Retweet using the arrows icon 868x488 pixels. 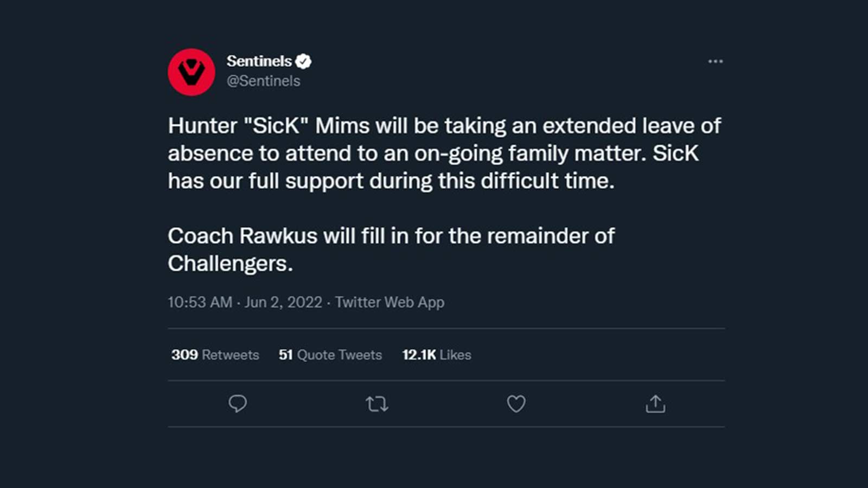(x=376, y=404)
